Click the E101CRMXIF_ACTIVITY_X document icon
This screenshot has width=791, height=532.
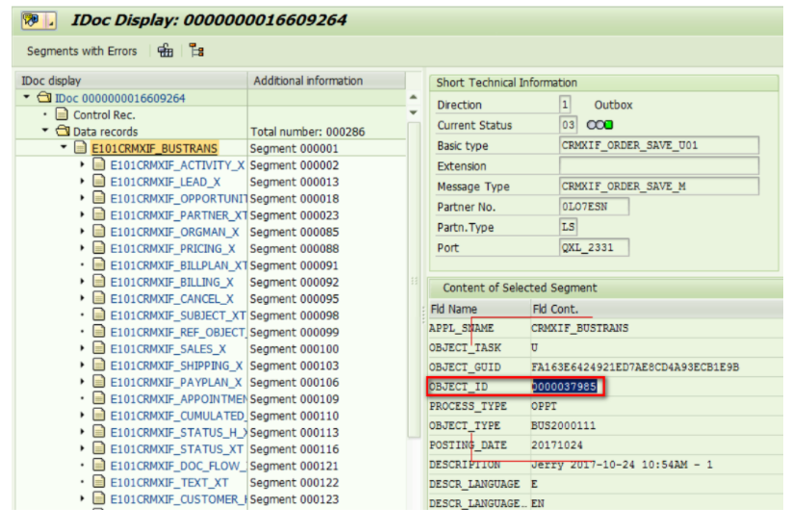(99, 165)
